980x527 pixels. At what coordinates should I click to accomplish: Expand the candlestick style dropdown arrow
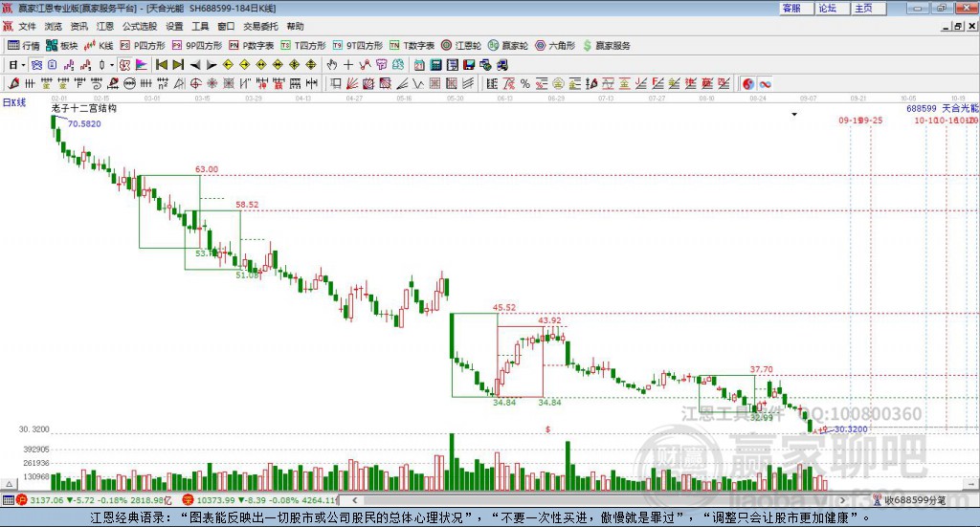(x=112, y=65)
